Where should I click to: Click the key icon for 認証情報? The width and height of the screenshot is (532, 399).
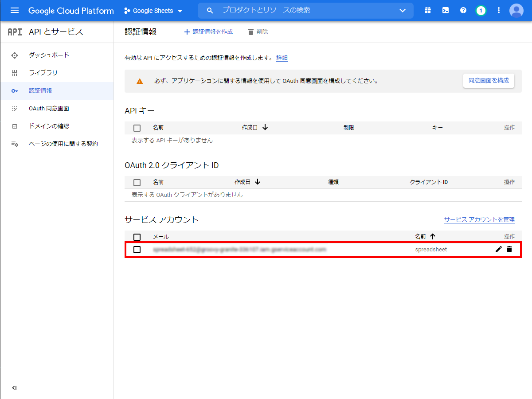pyautogui.click(x=15, y=91)
